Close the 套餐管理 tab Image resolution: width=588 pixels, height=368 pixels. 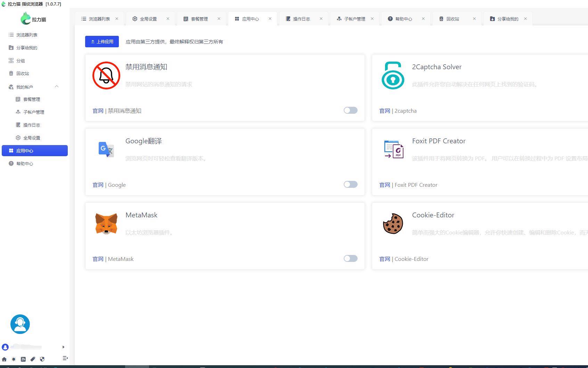pos(219,19)
